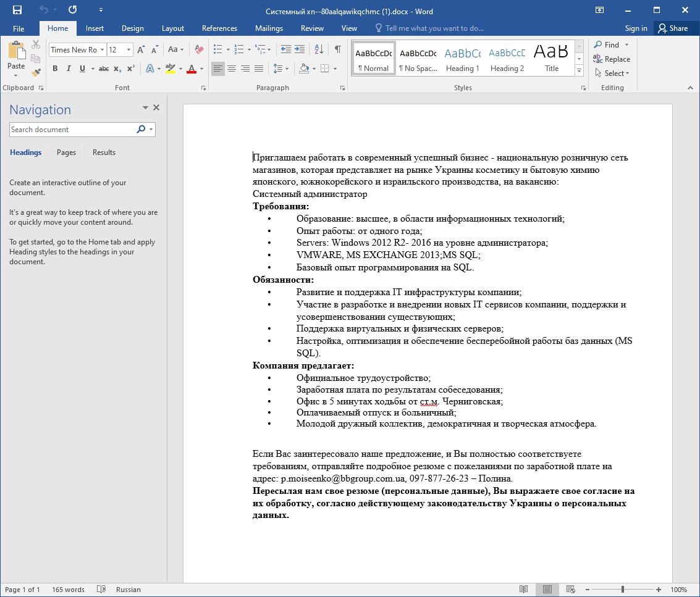Image resolution: width=700 pixels, height=597 pixels.
Task: Select Justify paragraph alignment
Action: pos(259,69)
